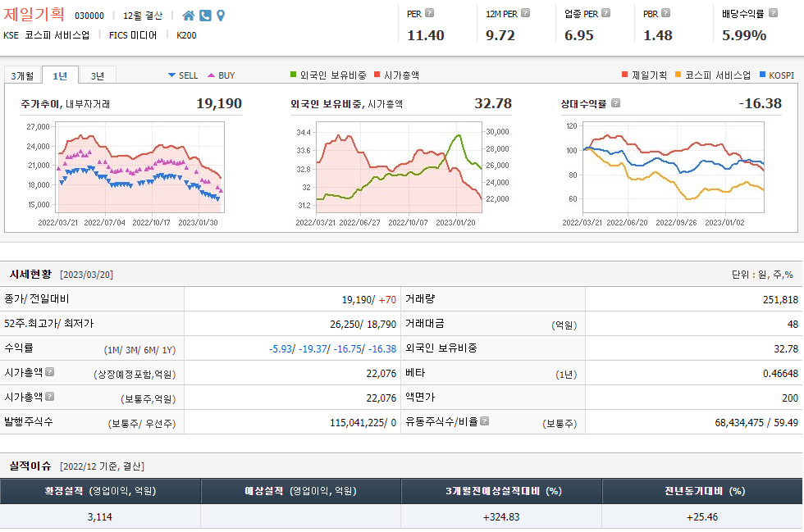Click the 베타 value 0.46648
The width and height of the screenshot is (804, 532).
point(780,374)
